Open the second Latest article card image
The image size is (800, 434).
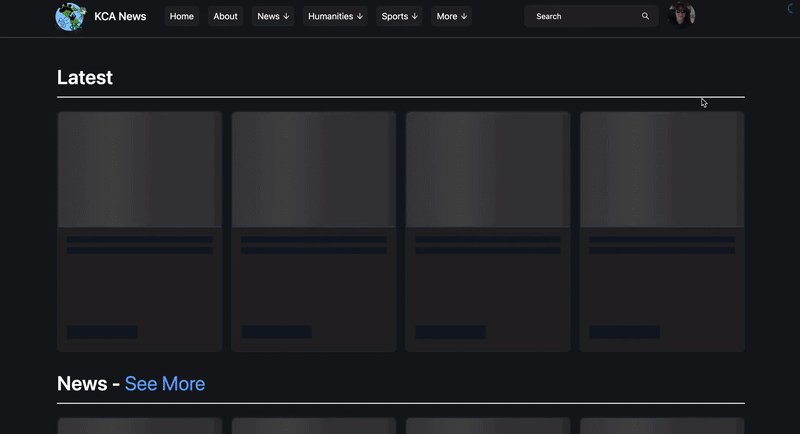[x=313, y=169]
